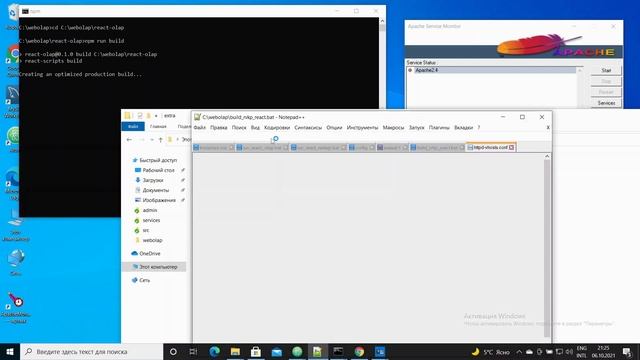Open the green globe app on taskbar
The width and height of the screenshot is (640, 360).
[x=297, y=351]
